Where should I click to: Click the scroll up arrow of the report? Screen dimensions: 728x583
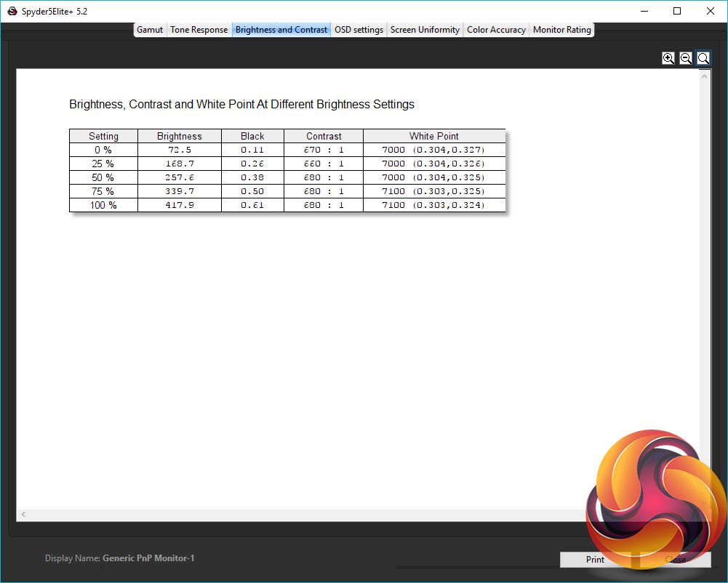(704, 76)
